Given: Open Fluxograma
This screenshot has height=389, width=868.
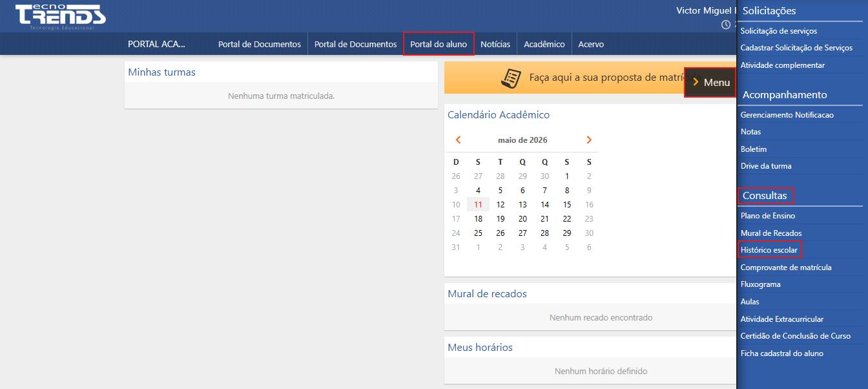Looking at the screenshot, I should [x=760, y=284].
